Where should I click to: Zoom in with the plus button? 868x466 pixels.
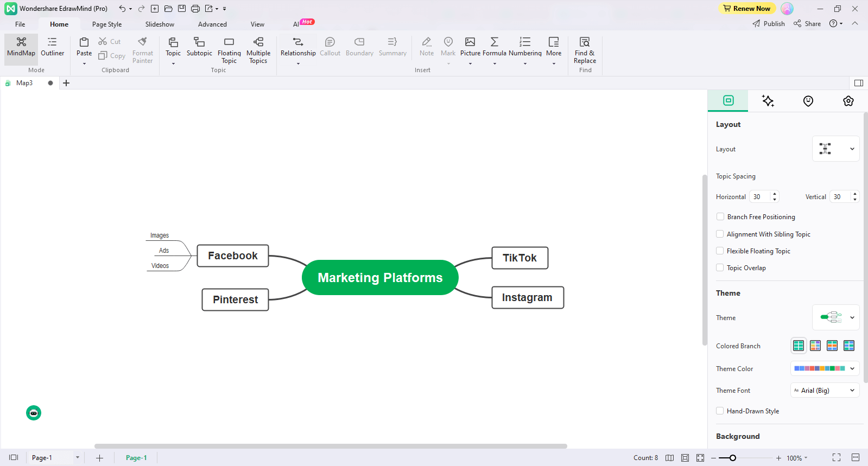(778, 458)
